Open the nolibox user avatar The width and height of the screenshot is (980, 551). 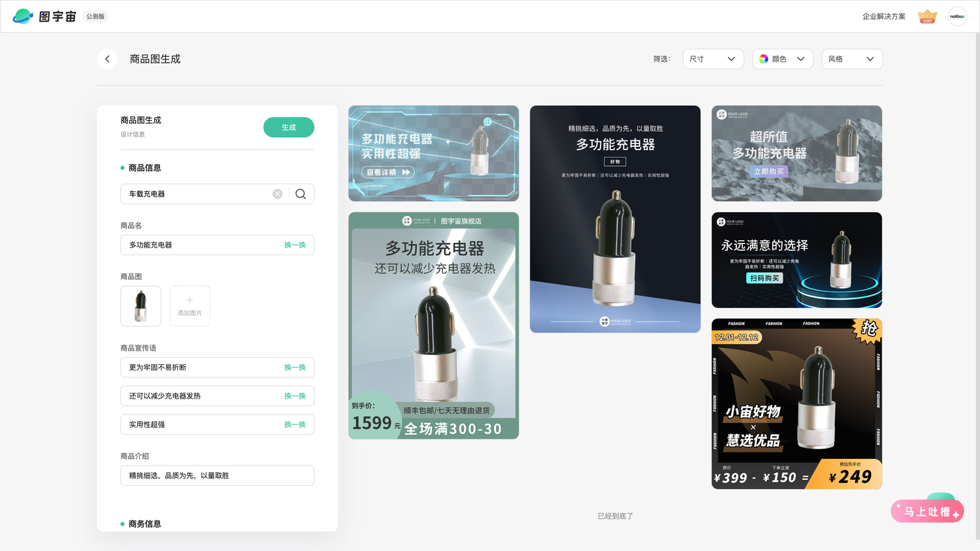click(957, 16)
